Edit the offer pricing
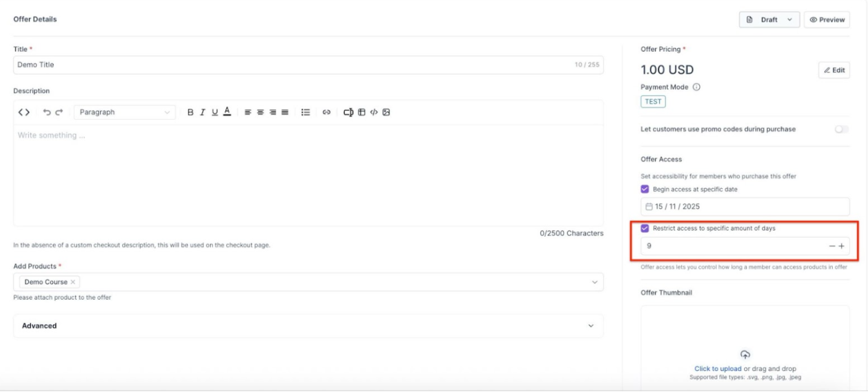 tap(834, 70)
